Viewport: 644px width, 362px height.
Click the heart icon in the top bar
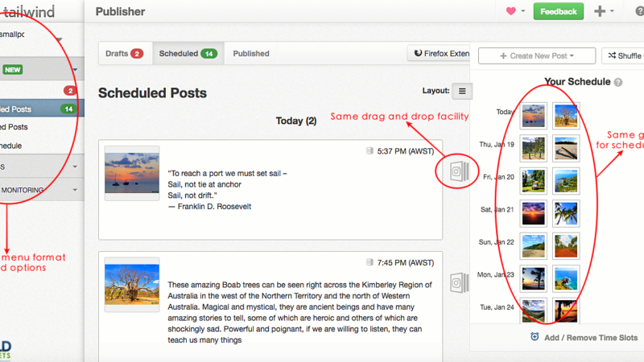(510, 11)
